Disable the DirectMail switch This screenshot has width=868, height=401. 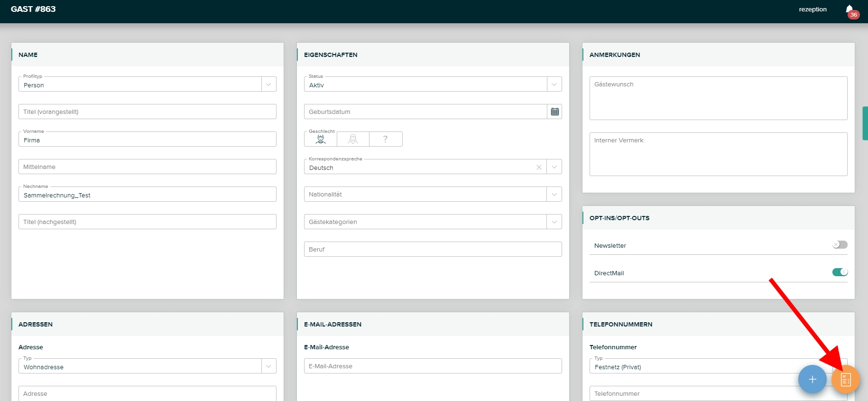click(x=840, y=272)
